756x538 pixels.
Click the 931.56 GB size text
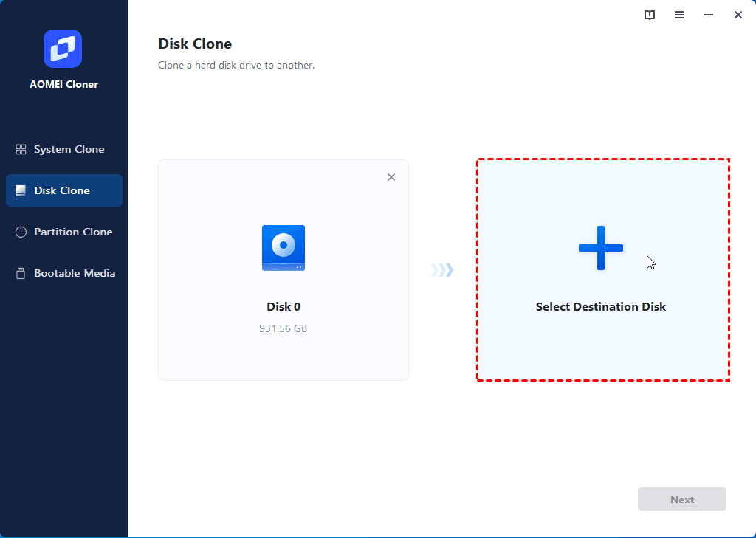(283, 328)
